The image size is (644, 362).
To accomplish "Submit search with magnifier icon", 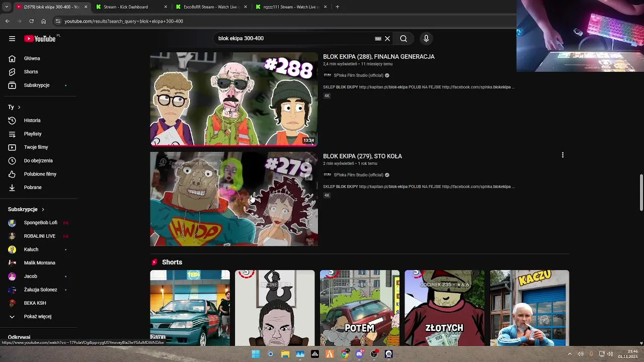I will click(404, 38).
